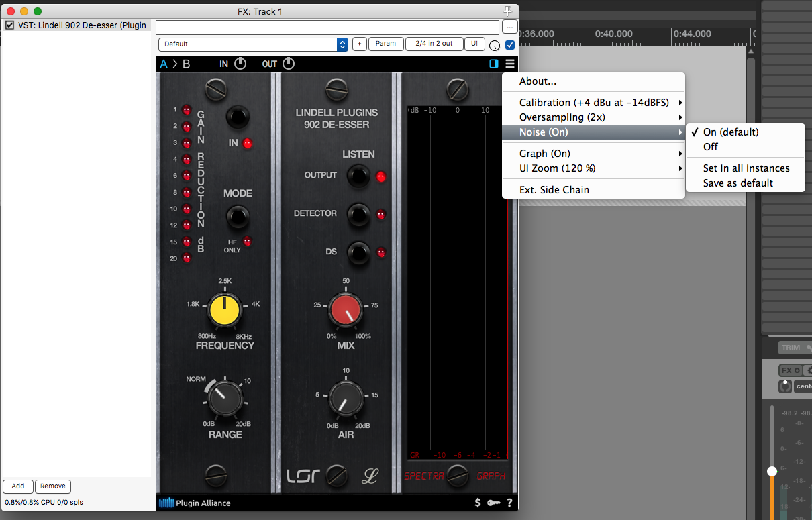Click the UI button in FX header
The image size is (812, 520).
coord(474,44)
